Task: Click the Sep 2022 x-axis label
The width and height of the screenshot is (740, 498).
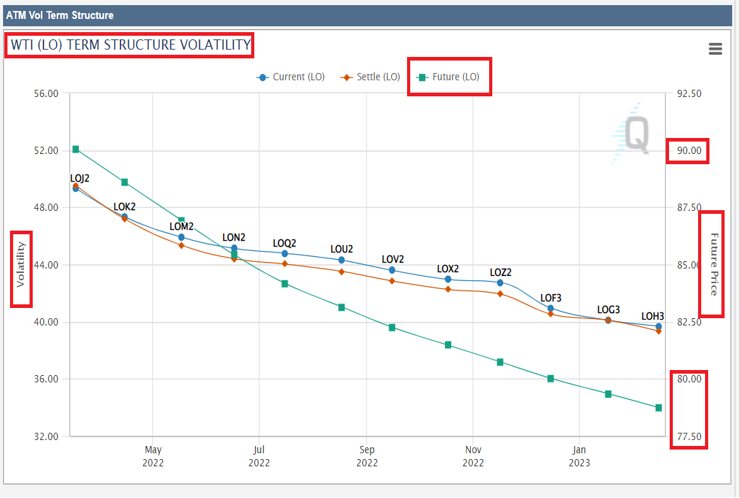Action: [x=367, y=456]
